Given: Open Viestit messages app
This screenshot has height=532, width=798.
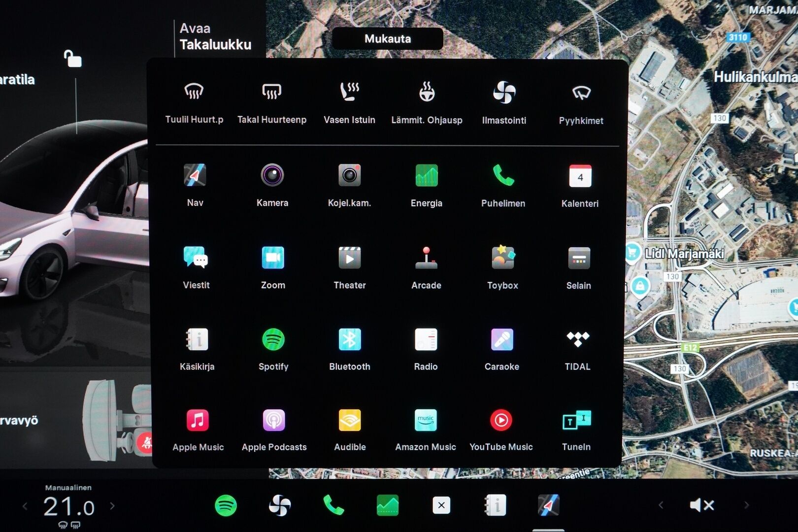Looking at the screenshot, I should point(196,267).
